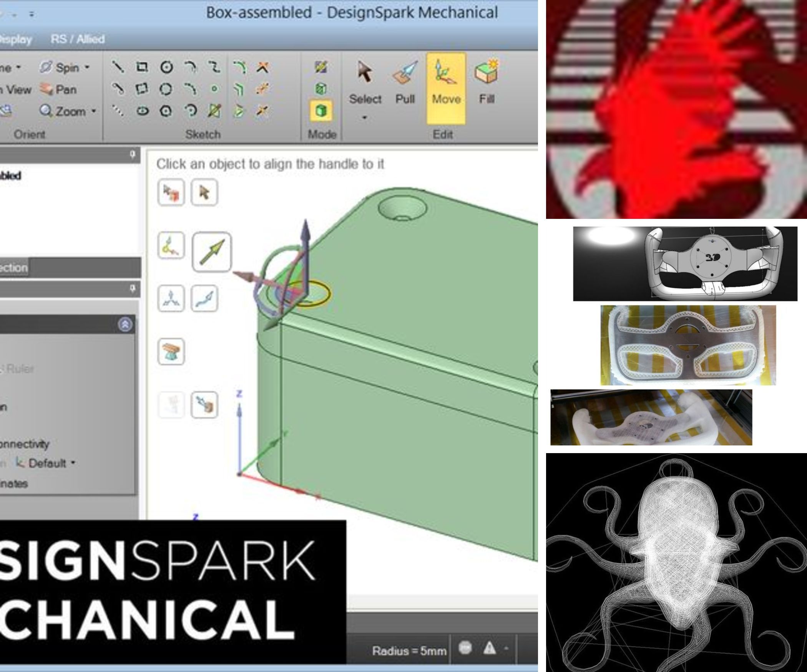The height and width of the screenshot is (672, 807).
Task: Click the Zoom view tool
Action: pyautogui.click(x=63, y=111)
